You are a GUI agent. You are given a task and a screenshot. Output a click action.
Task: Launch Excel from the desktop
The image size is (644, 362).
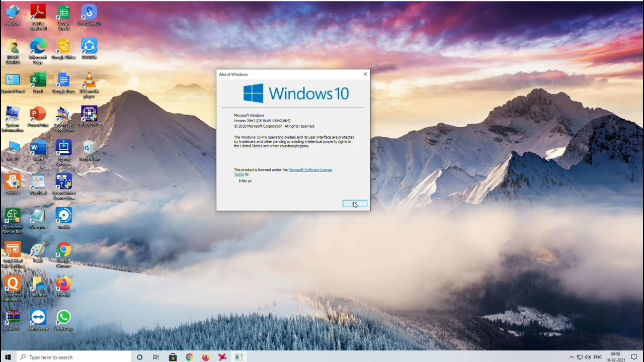[38, 83]
